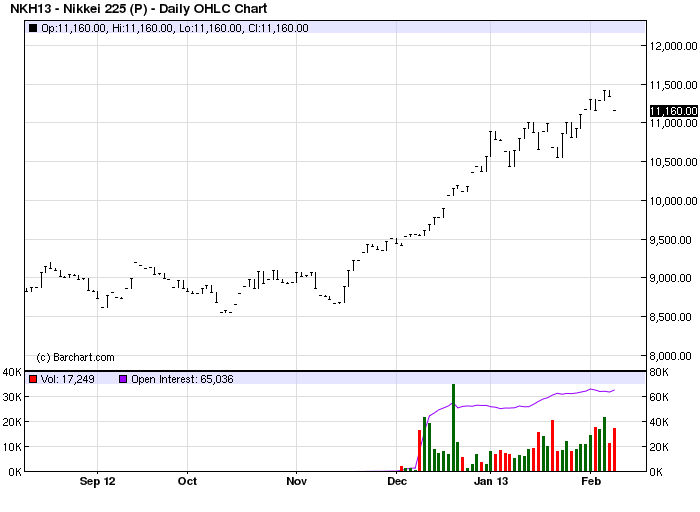Click the Op:11,160.00 value in header
This screenshot has height=512, width=700.
(74, 28)
